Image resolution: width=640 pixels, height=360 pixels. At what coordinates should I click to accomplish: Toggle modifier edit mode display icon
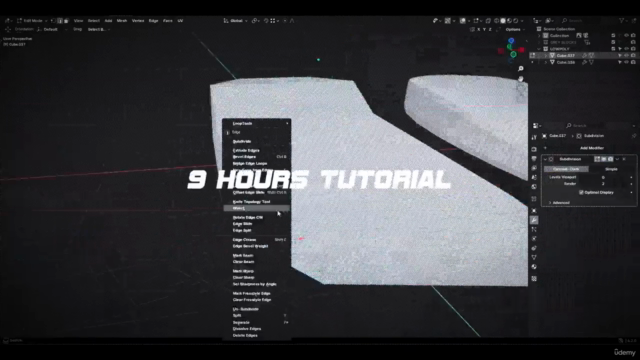[x=597, y=159]
